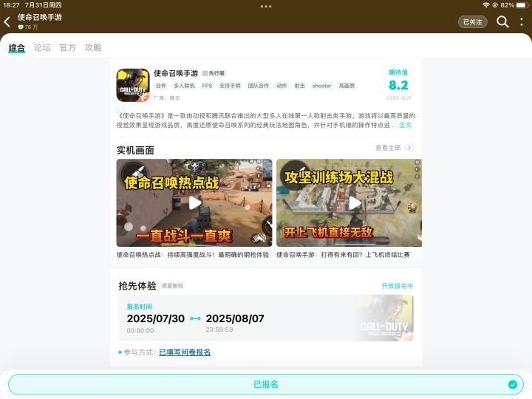Select the FPS tag

(x=207, y=86)
